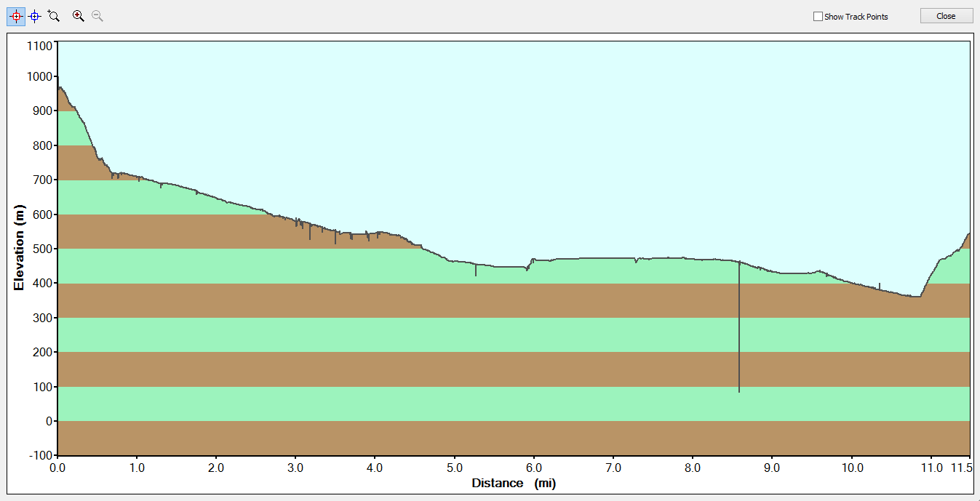Viewport: 980px width, 501px height.
Task: Click the 8.0 distance axis label
Action: coord(693,468)
